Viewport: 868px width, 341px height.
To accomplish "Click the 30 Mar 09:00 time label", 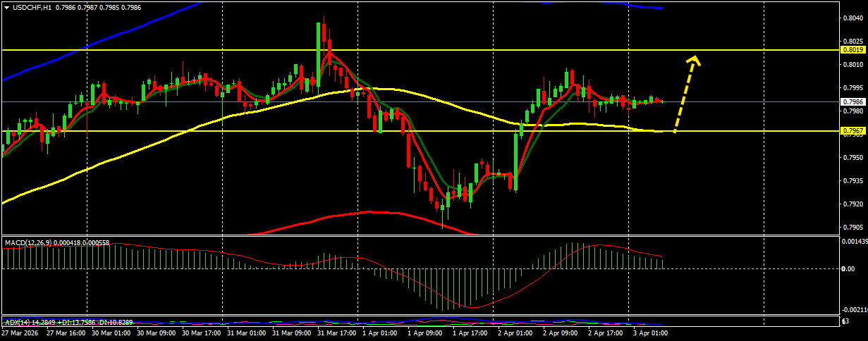I will pyautogui.click(x=157, y=333).
